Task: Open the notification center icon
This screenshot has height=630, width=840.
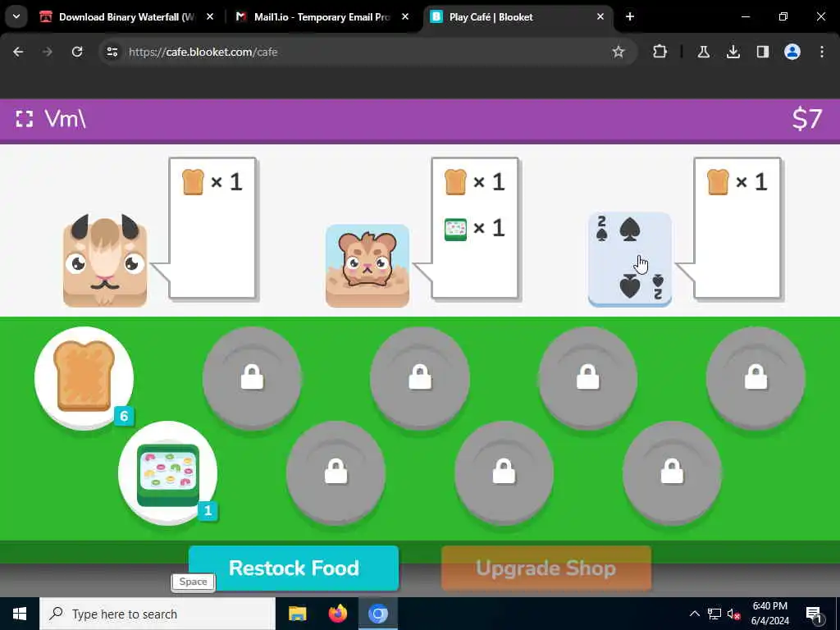Action: coord(814,614)
